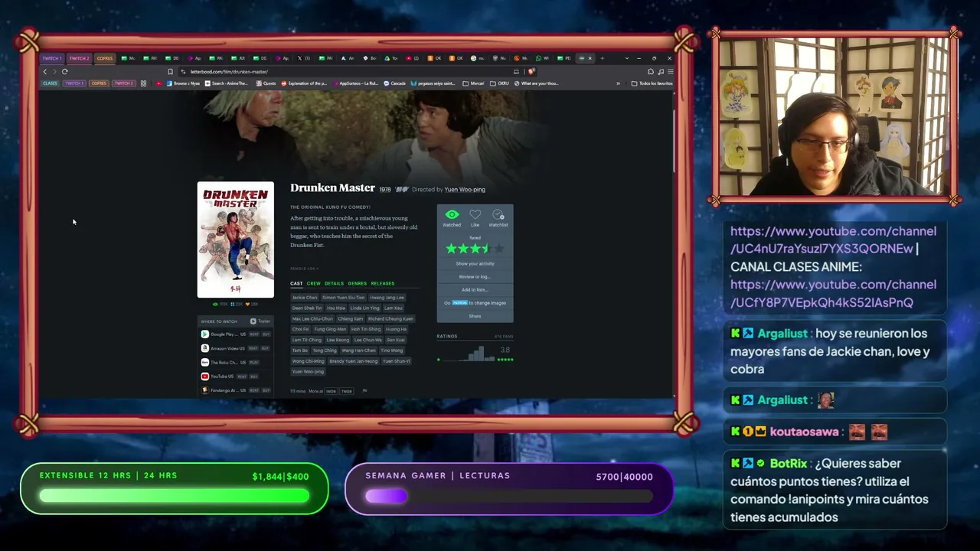The image size is (980, 551).
Task: Open the Cascada bookmark
Action: click(395, 83)
